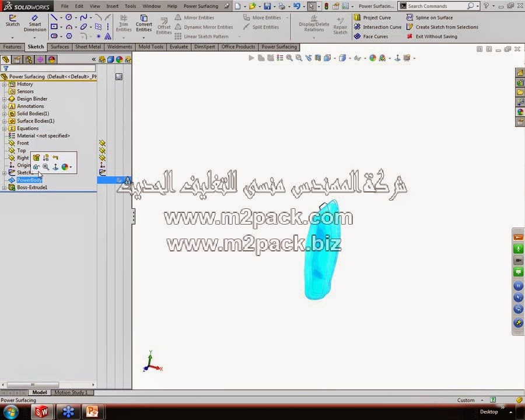Select the Spline sketch tool
The image size is (525, 420).
coord(83,17)
